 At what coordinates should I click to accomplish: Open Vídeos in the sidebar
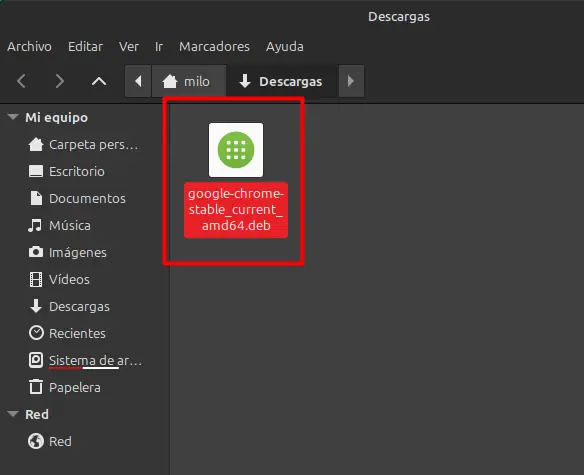click(x=69, y=279)
